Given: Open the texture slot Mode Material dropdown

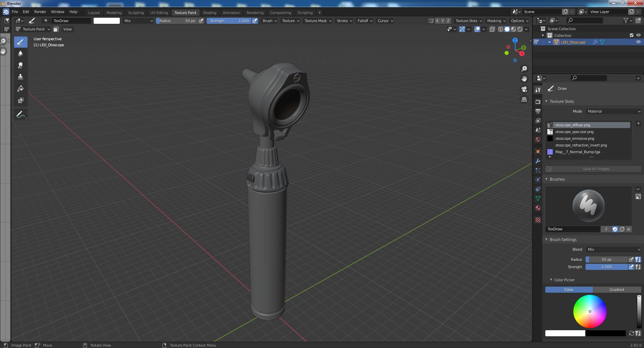Looking at the screenshot, I should (x=613, y=111).
